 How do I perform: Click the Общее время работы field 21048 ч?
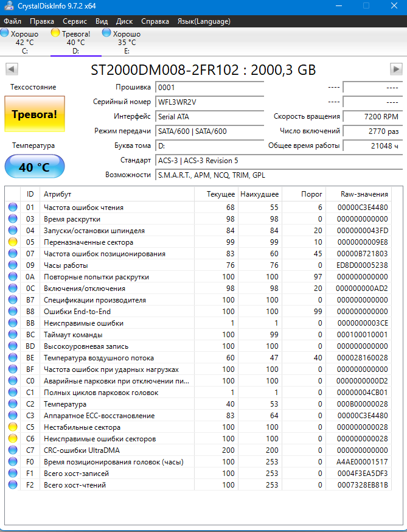373,145
